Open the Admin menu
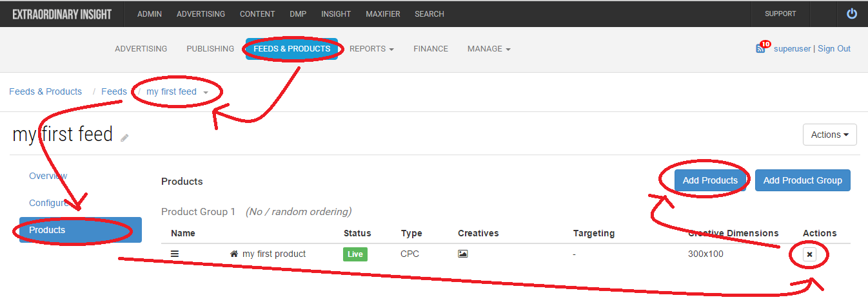The image size is (868, 302). point(150,14)
